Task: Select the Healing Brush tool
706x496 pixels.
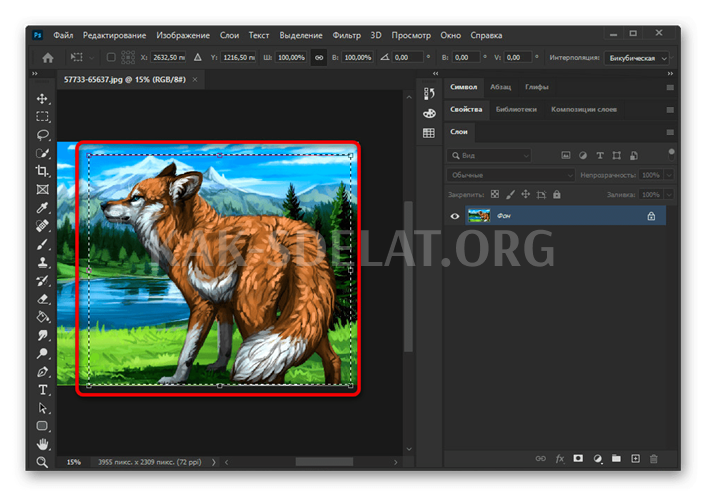Action: (x=42, y=225)
